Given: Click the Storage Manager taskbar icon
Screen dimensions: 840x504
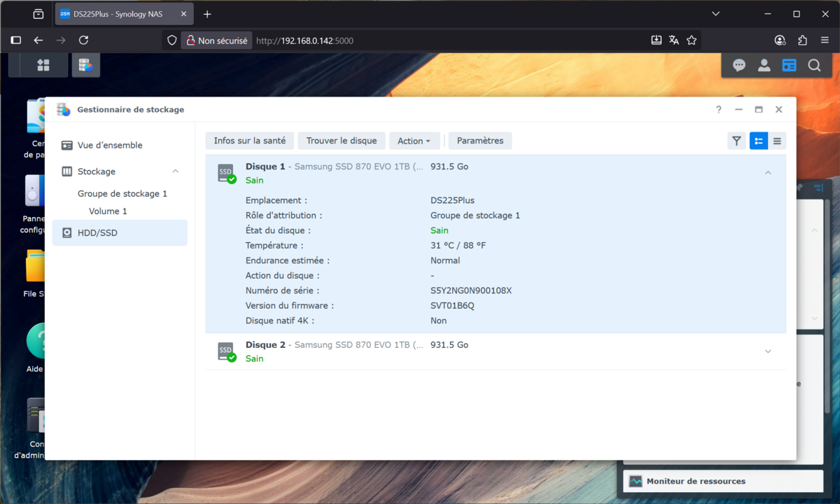Looking at the screenshot, I should coord(85,65).
